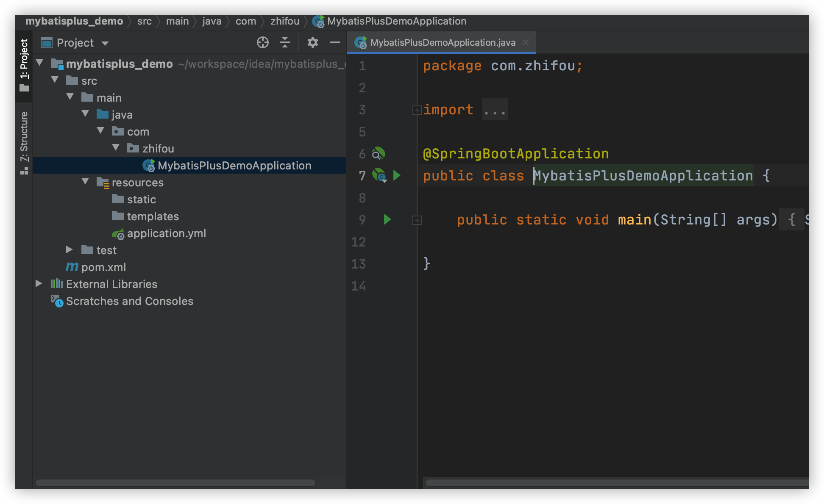Open pom.xml in project tree
Screen dimensions: 824x504
(x=103, y=267)
